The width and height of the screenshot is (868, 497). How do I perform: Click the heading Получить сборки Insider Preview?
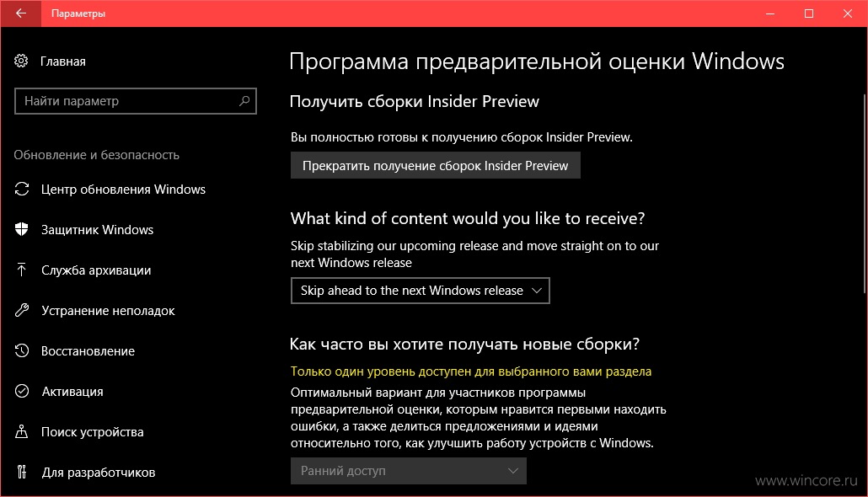pos(414,102)
